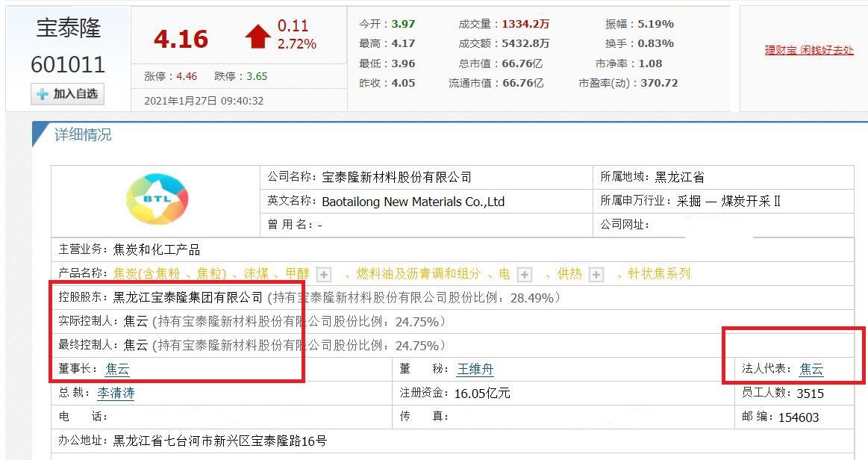The height and width of the screenshot is (460, 868).
Task: Click 焦云 in the 最终控制人 row
Action: click(x=136, y=346)
